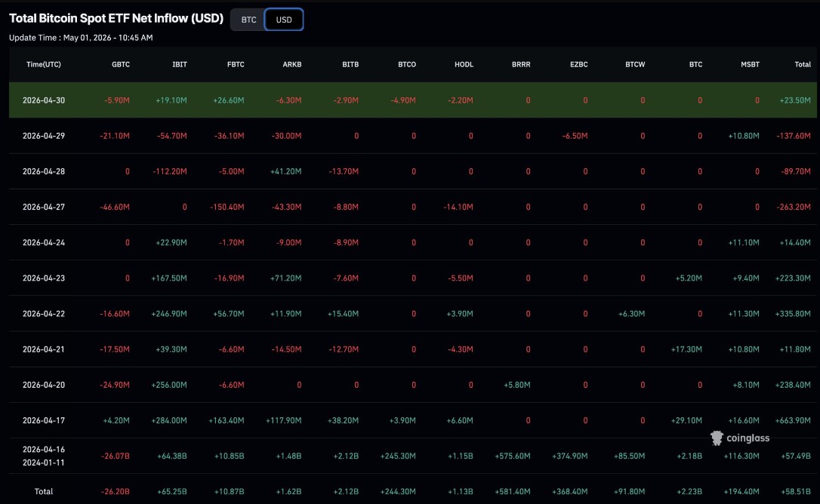Click the -263.20M total value

tap(794, 207)
